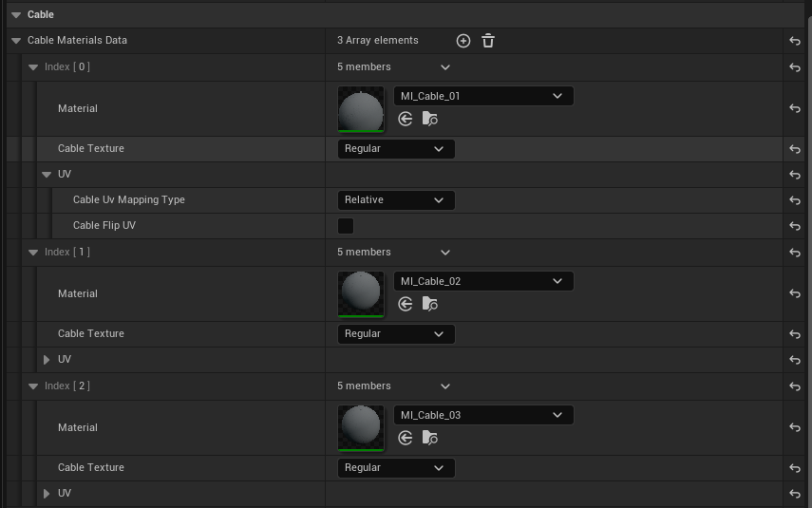Expand the UV section under Index 1
The image size is (812, 508).
pyautogui.click(x=47, y=360)
